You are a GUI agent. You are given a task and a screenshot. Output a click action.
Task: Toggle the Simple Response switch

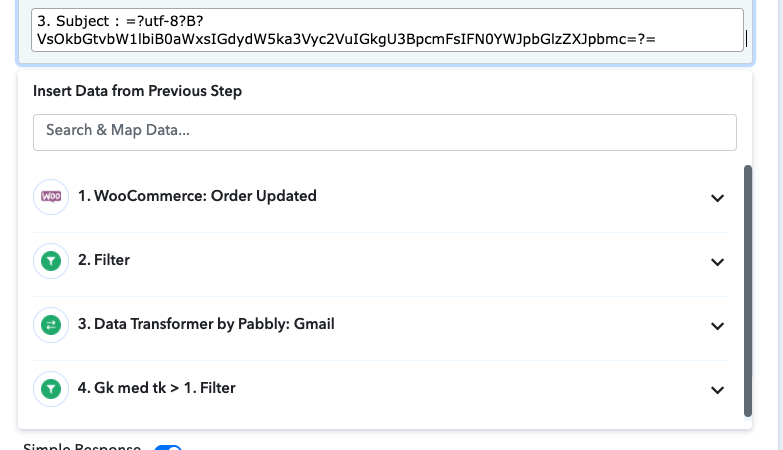[x=168, y=448]
